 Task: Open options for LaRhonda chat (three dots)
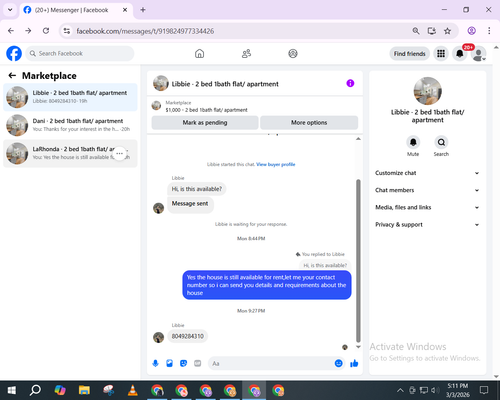point(119,153)
